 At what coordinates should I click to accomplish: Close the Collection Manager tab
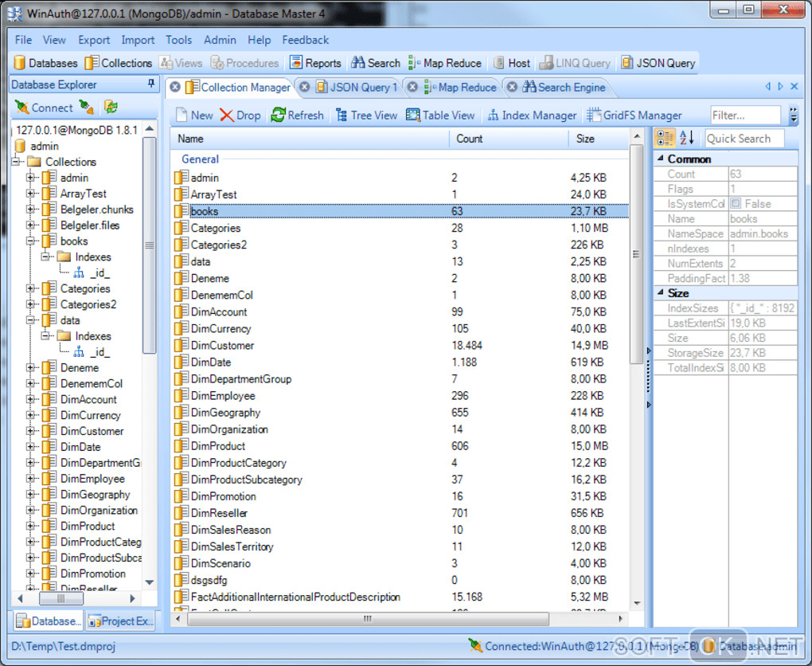175,87
